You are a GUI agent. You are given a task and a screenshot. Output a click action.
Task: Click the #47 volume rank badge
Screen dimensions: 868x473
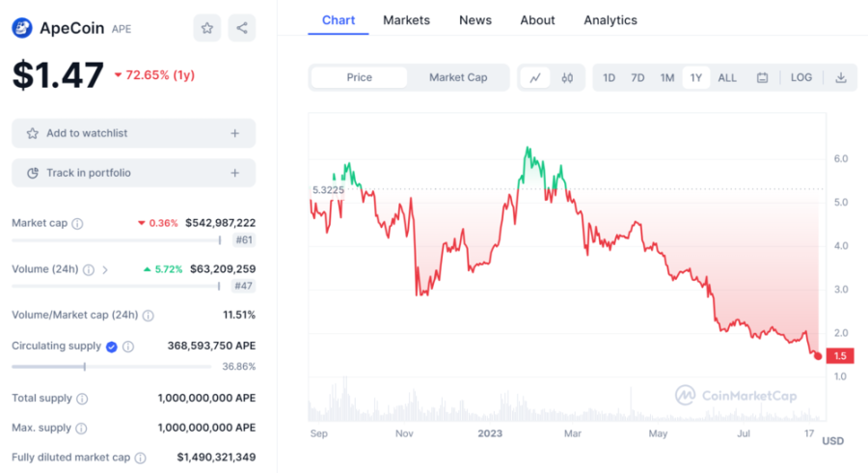(x=244, y=286)
